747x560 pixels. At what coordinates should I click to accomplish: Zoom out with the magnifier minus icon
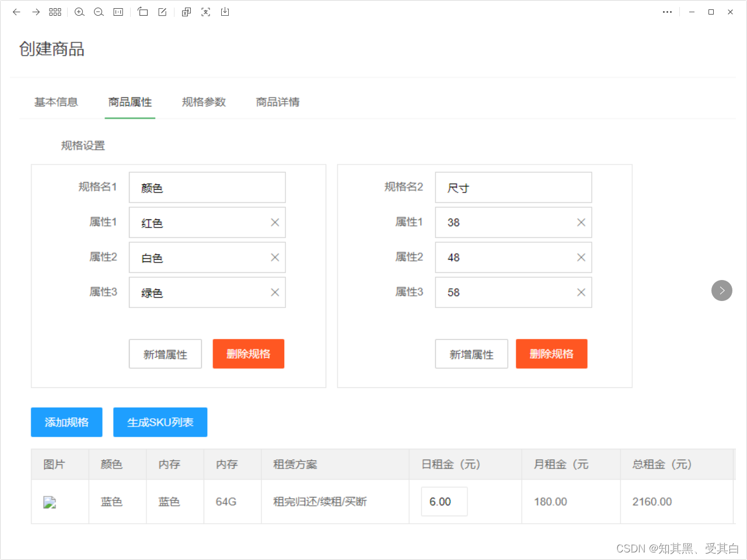pyautogui.click(x=99, y=12)
